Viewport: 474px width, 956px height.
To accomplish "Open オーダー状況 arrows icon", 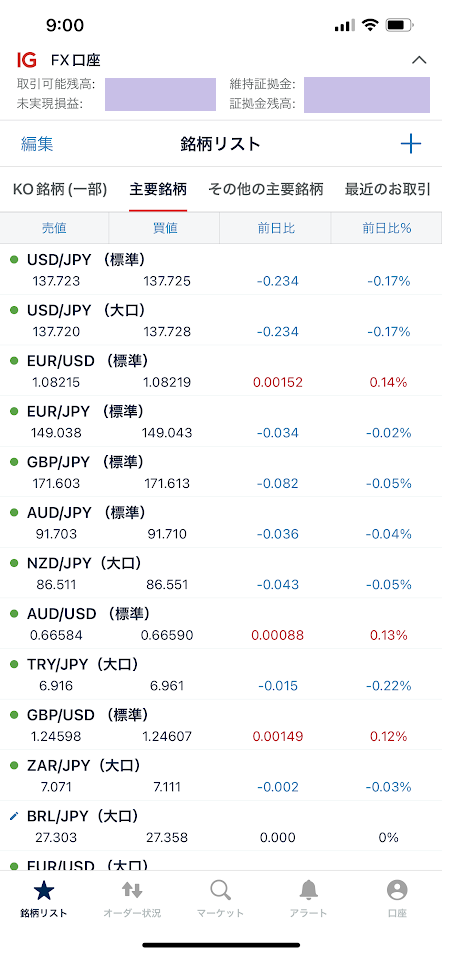I will [x=132, y=890].
